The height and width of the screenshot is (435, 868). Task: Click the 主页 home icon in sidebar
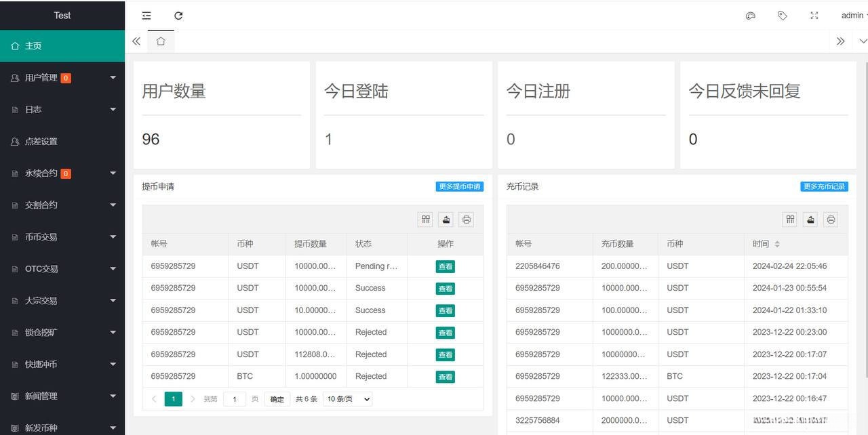click(x=15, y=46)
